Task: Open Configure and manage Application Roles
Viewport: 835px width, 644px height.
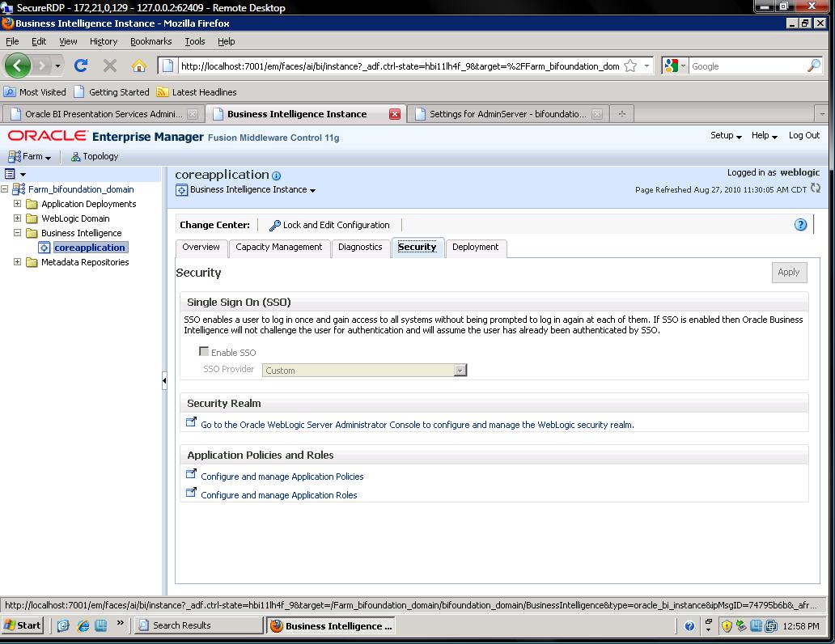Action: (x=278, y=495)
